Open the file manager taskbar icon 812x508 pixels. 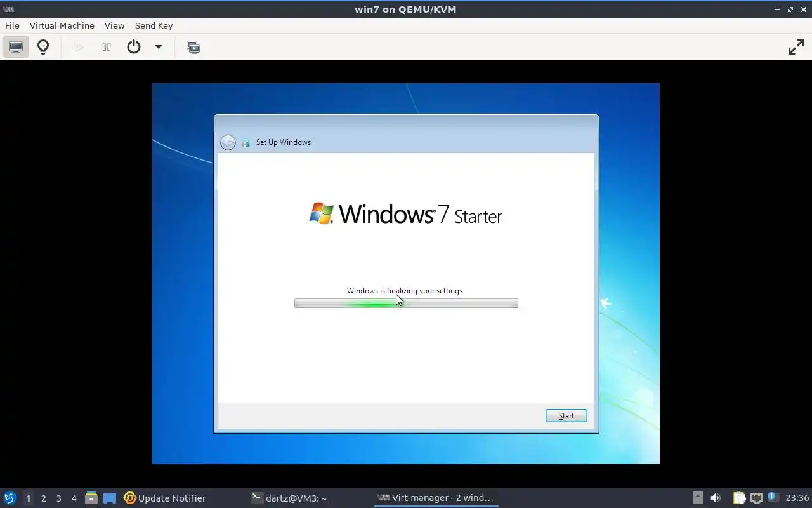coord(91,498)
